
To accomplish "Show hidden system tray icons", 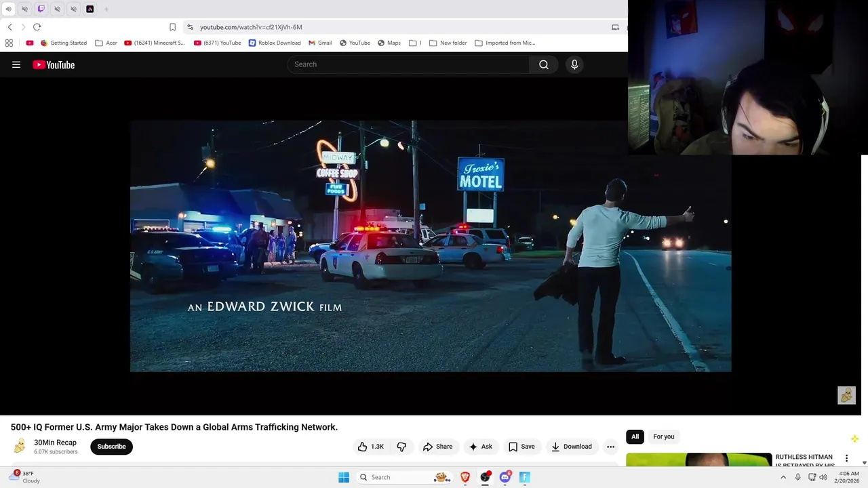I will [783, 477].
